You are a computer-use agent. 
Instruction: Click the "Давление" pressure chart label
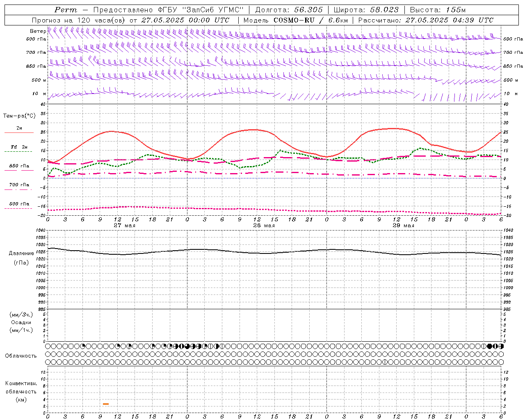point(21,253)
